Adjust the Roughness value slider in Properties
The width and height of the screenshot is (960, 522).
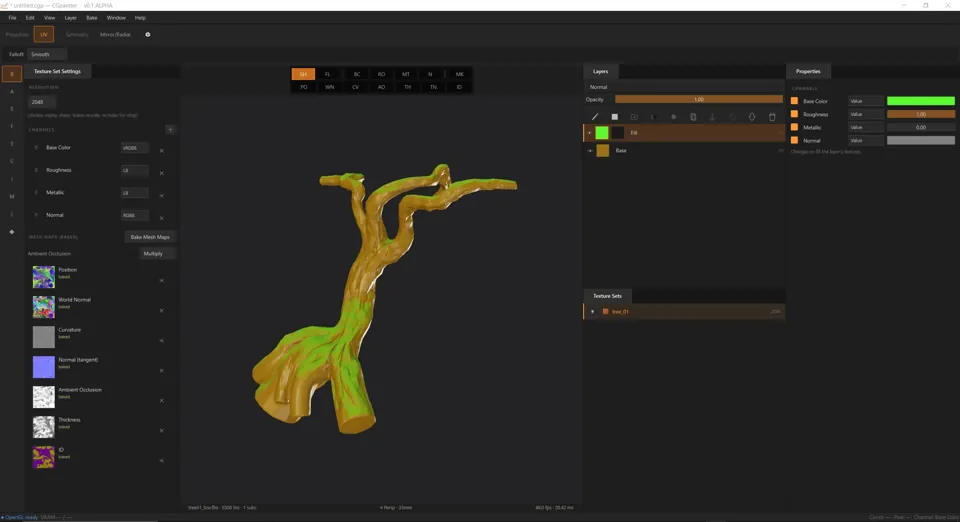(921, 114)
